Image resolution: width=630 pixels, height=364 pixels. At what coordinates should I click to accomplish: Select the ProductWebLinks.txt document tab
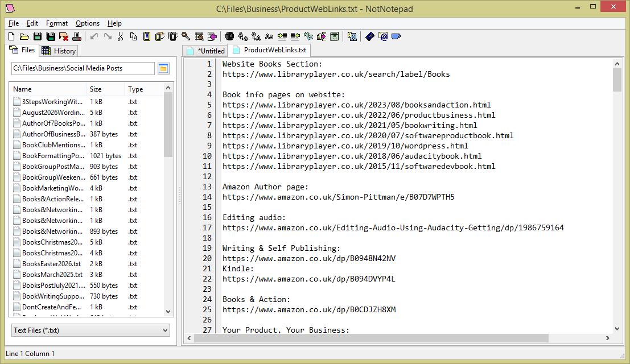[x=270, y=50]
